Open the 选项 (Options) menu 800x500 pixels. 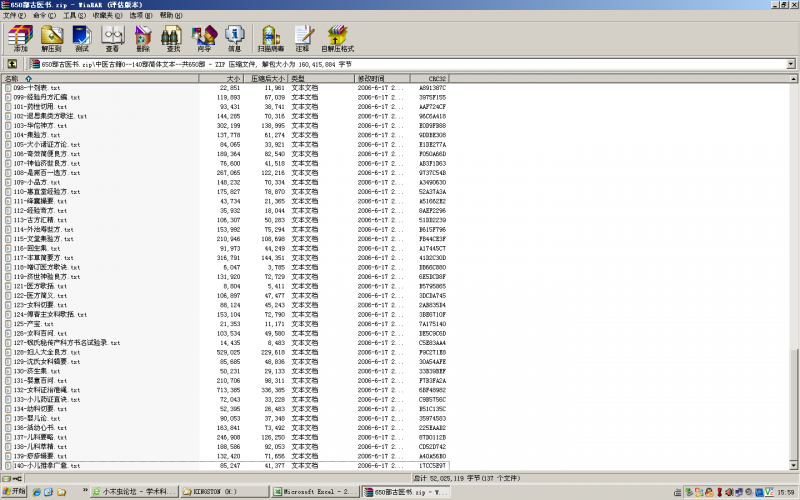[x=140, y=15]
